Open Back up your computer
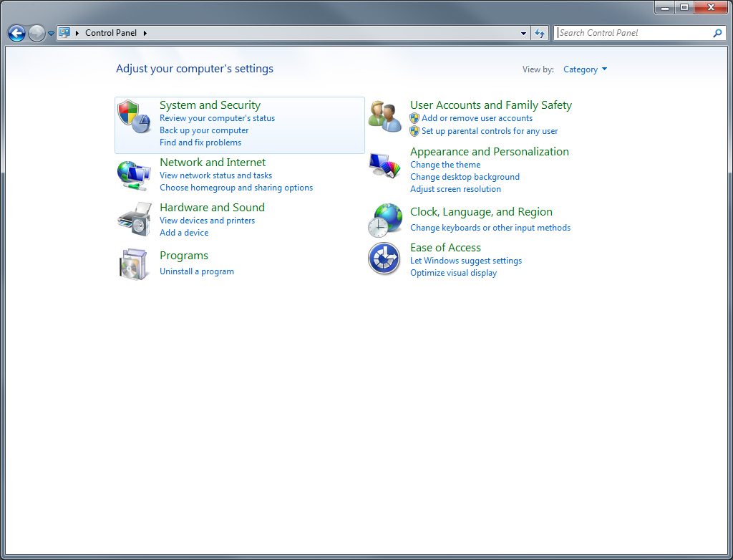The height and width of the screenshot is (560, 733). pyautogui.click(x=204, y=130)
